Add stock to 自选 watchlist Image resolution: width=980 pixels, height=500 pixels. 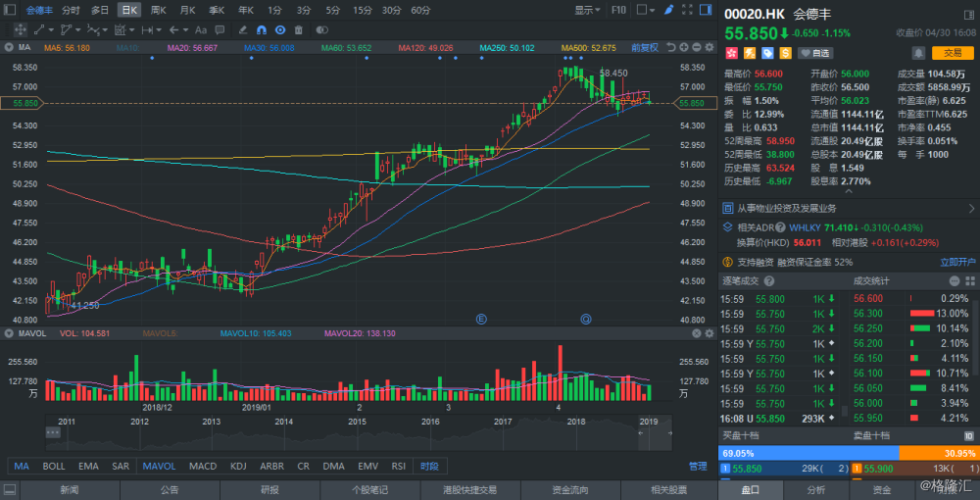815,53
